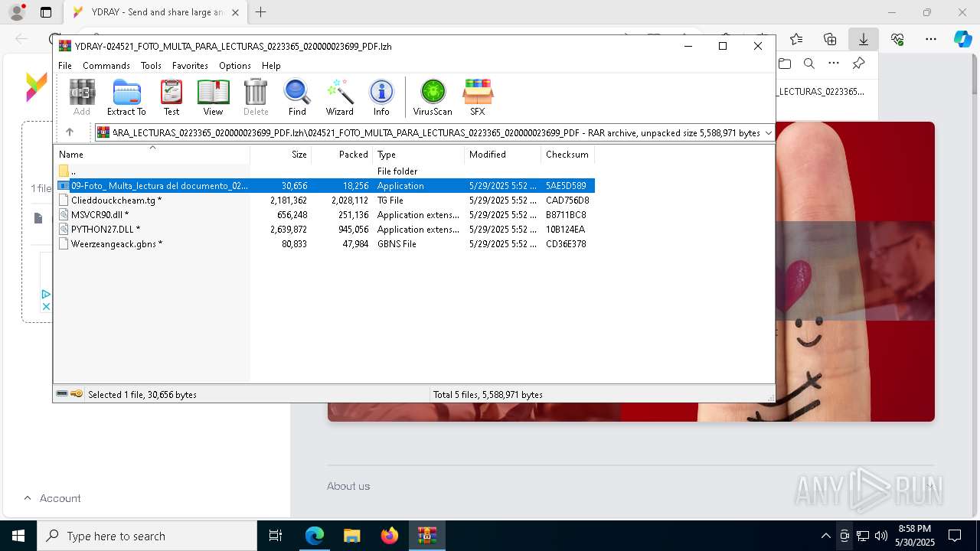Go up one folder level arrow
The image size is (980, 551).
pos(70,132)
